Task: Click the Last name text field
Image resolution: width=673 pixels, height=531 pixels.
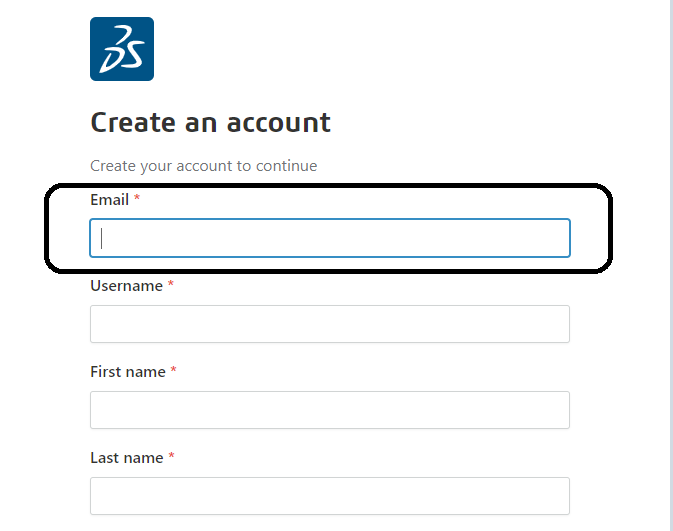Action: (330, 496)
